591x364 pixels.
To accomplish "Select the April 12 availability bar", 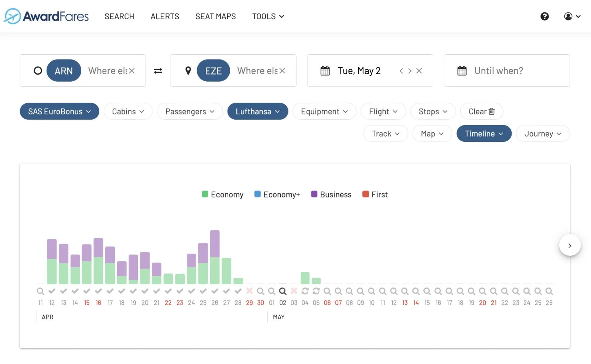I will [52, 261].
